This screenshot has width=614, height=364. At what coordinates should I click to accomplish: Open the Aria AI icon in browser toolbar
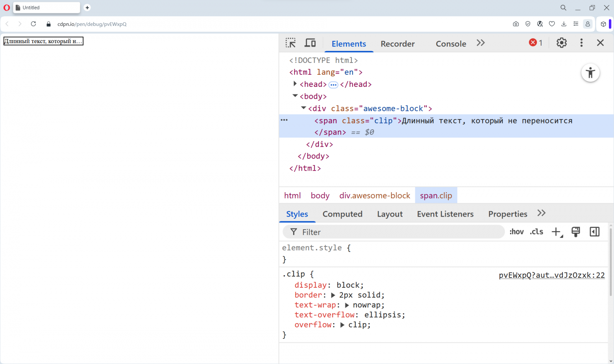(x=540, y=24)
